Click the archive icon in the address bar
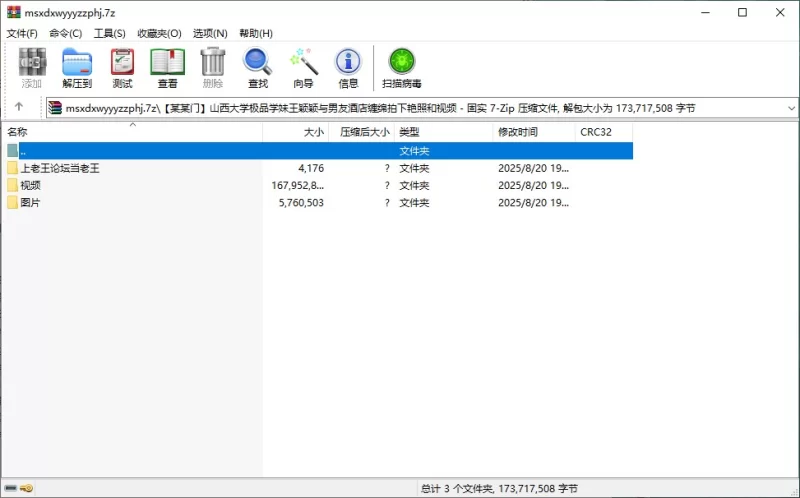This screenshot has height=498, width=800. [55, 108]
